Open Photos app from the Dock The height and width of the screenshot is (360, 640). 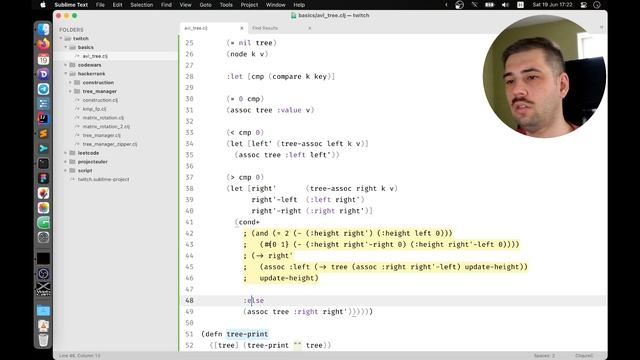43,208
